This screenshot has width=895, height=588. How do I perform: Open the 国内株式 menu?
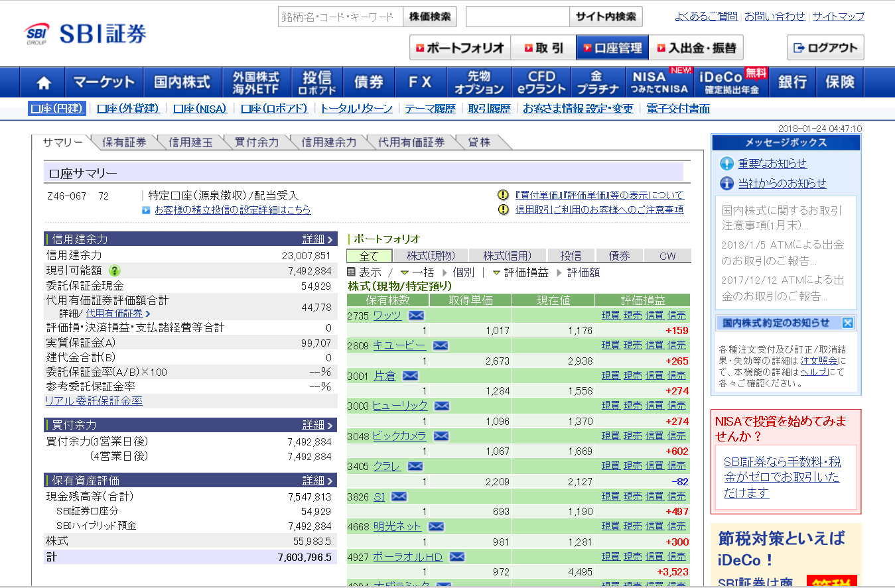pos(182,82)
